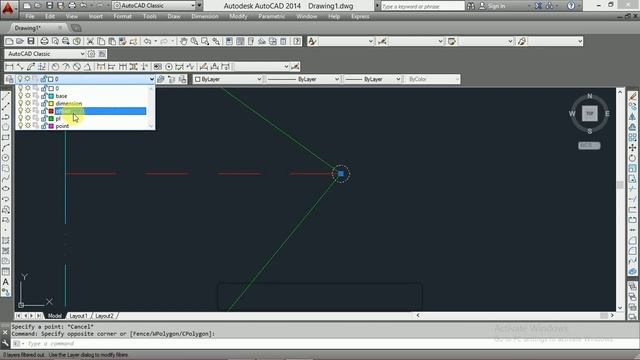
Task: Toggle freeze sun icon for layer 0 row
Action: tap(28, 88)
